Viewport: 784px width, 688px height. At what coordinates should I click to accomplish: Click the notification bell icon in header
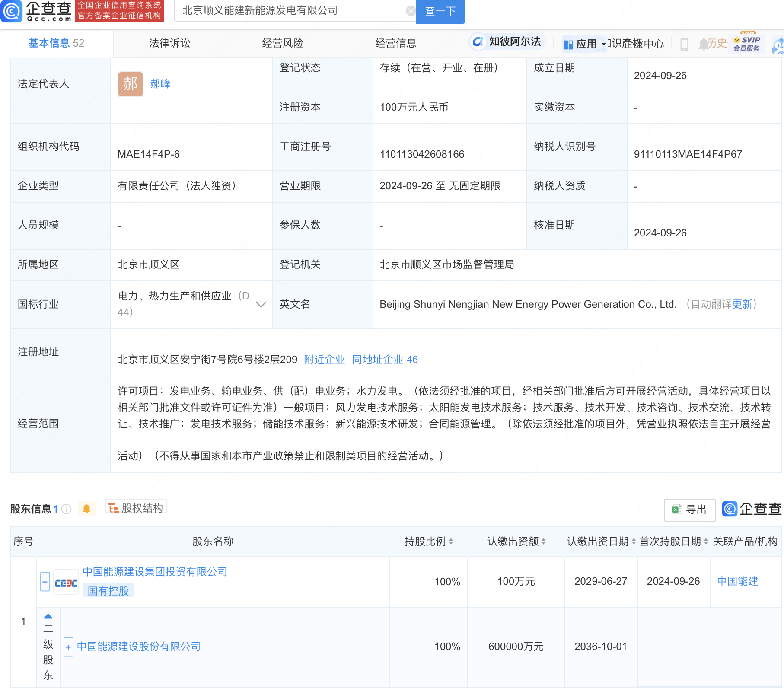(x=703, y=44)
